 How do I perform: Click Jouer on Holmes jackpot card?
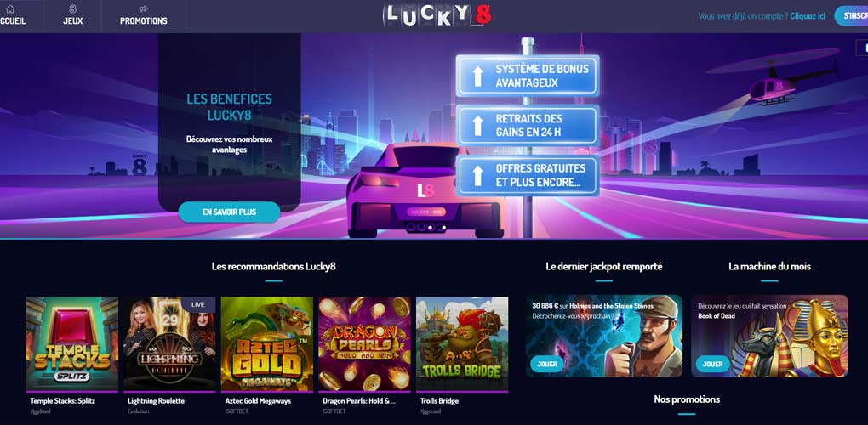[547, 364]
